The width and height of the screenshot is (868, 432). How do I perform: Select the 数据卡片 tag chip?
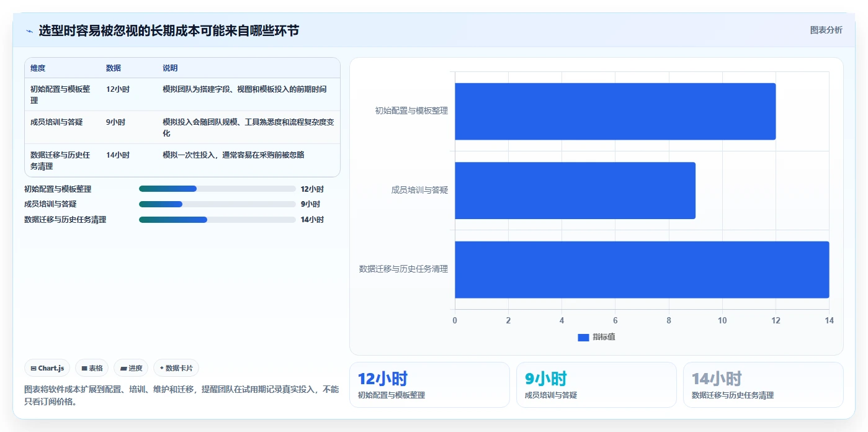tap(176, 368)
